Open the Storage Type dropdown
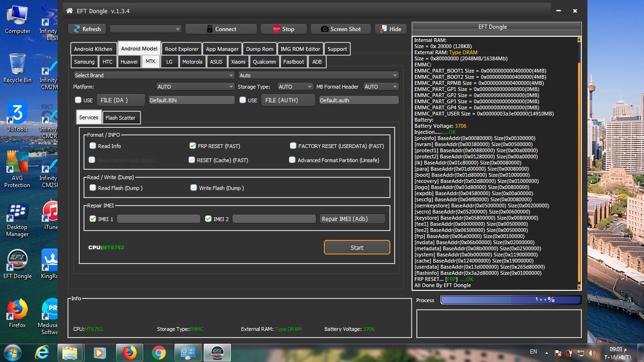This screenshot has height=362, width=644. (296, 87)
